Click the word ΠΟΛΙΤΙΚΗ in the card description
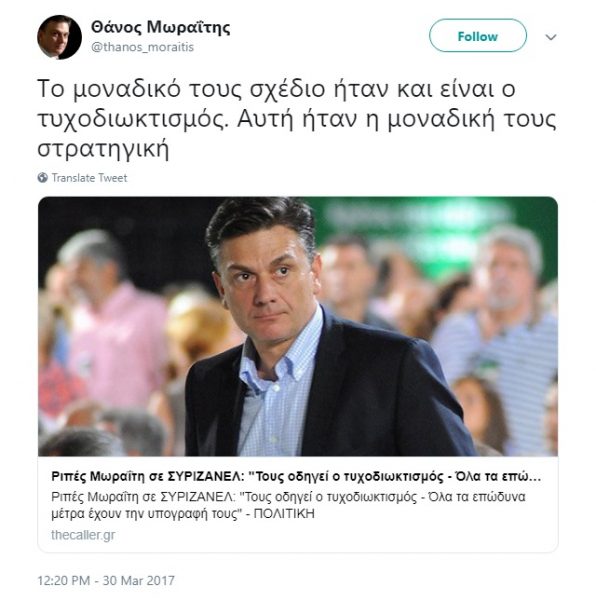The height and width of the screenshot is (600, 596). click(284, 513)
